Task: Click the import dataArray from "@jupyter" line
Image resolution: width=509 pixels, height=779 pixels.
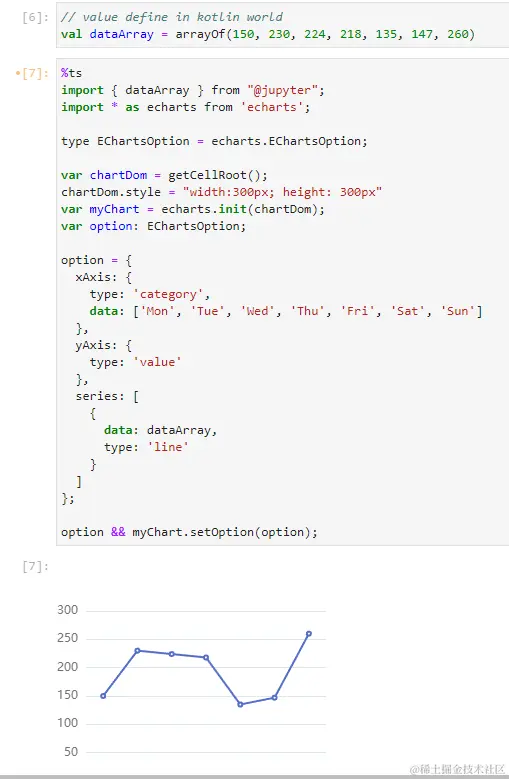Action: (x=193, y=90)
